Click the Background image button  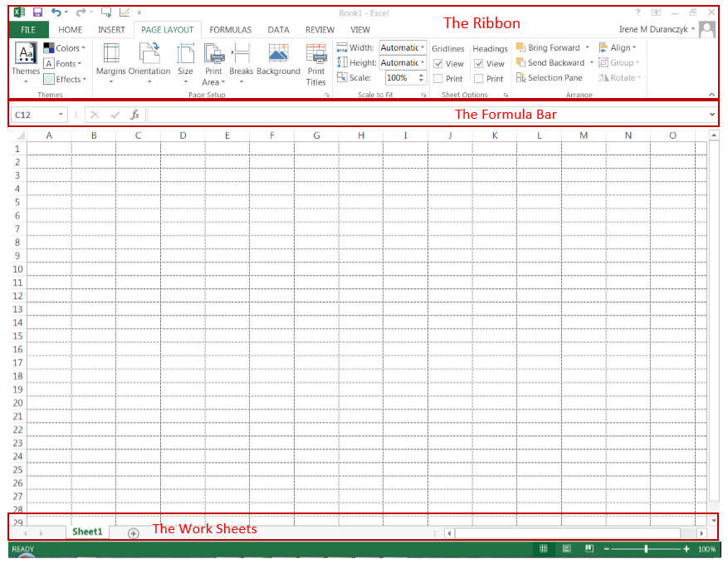click(278, 60)
